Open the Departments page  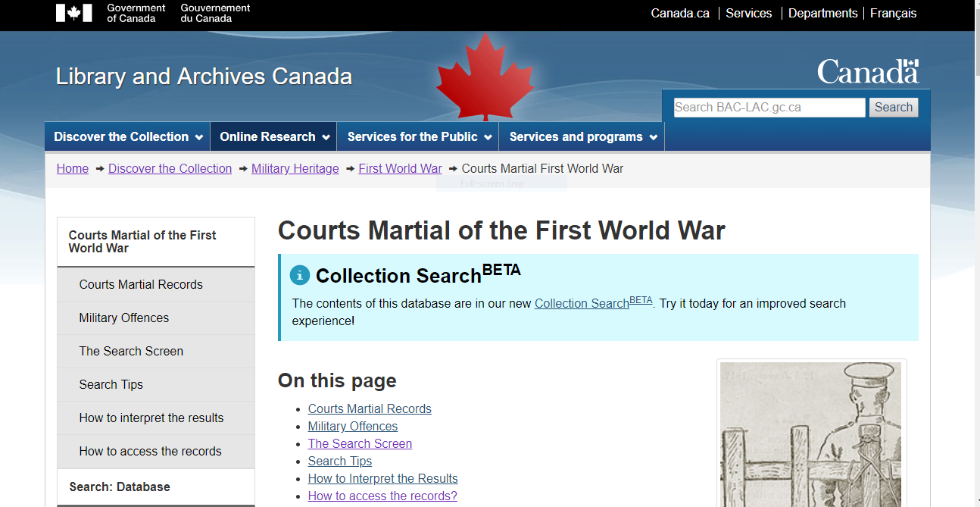pyautogui.click(x=822, y=13)
